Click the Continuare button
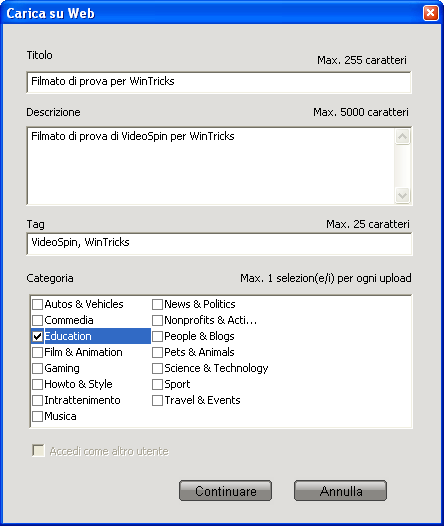Image resolution: width=444 pixels, height=526 pixels. pos(225,490)
